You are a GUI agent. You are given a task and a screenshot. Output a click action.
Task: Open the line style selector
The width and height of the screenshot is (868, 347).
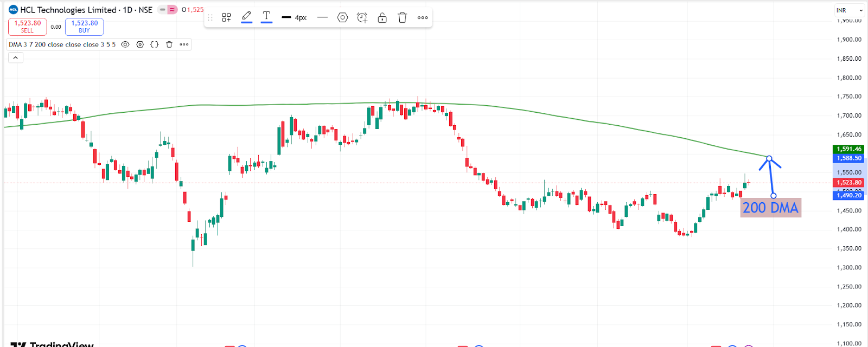click(x=322, y=17)
